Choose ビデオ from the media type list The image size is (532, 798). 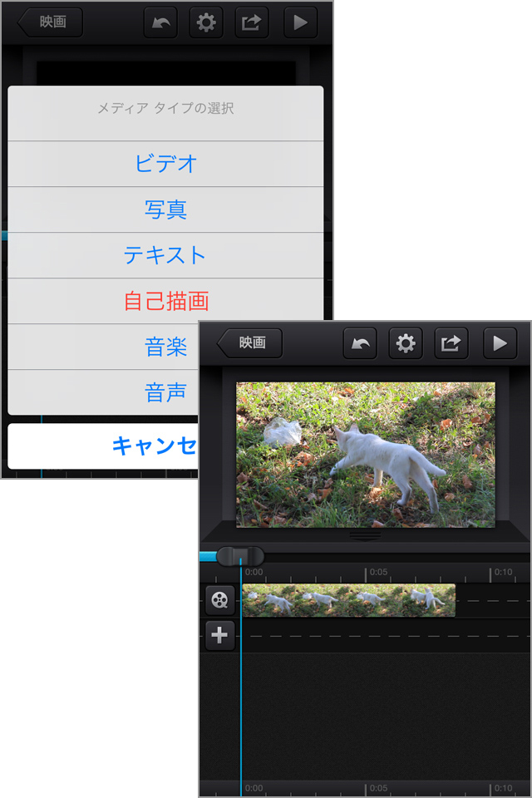(x=165, y=164)
